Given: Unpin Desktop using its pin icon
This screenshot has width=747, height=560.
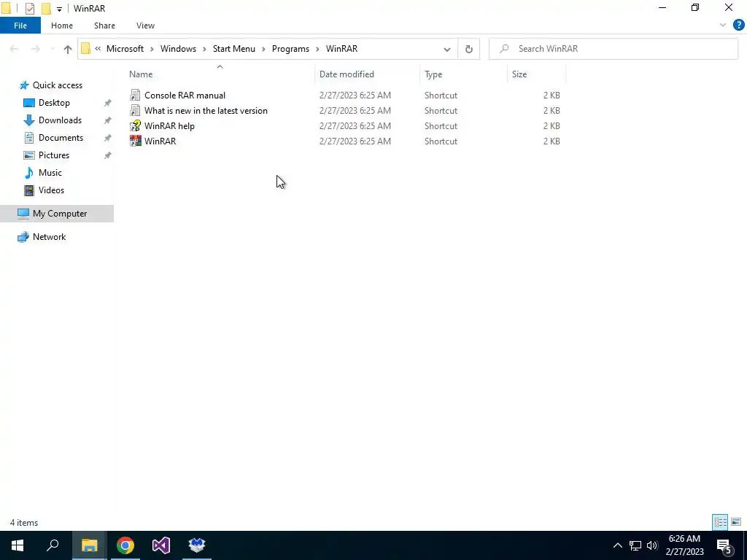Looking at the screenshot, I should click(108, 103).
